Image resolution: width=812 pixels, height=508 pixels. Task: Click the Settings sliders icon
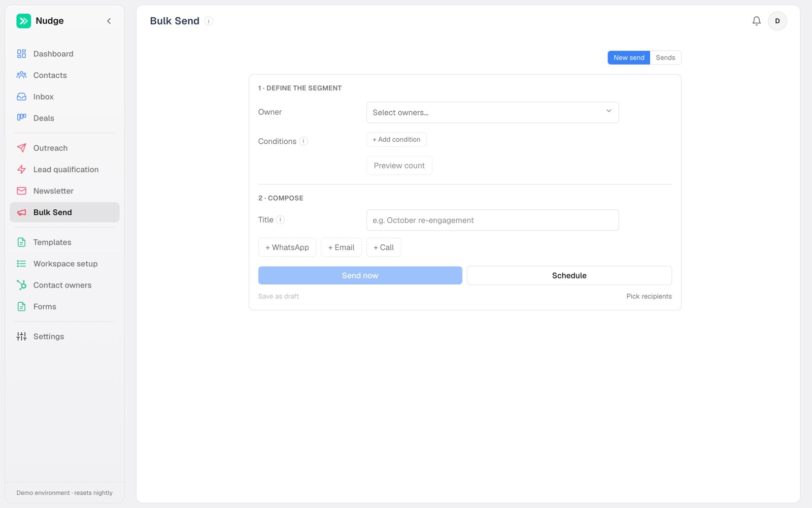(x=21, y=336)
